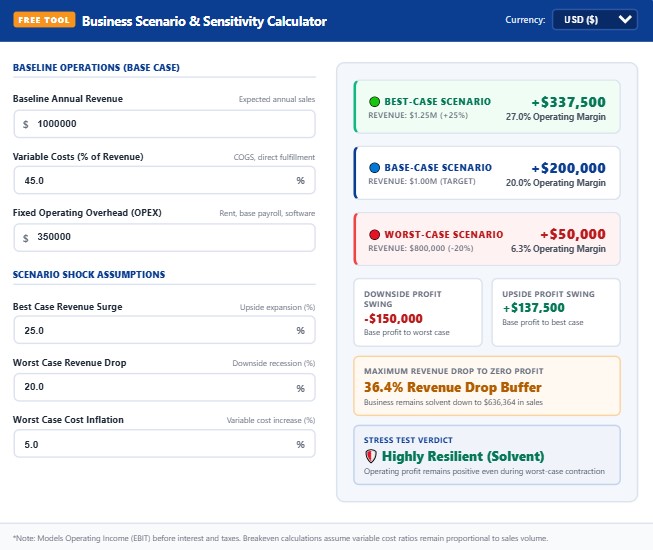Click the FREE TOOL badge
Viewport: 653px width, 550px height.
point(44,20)
